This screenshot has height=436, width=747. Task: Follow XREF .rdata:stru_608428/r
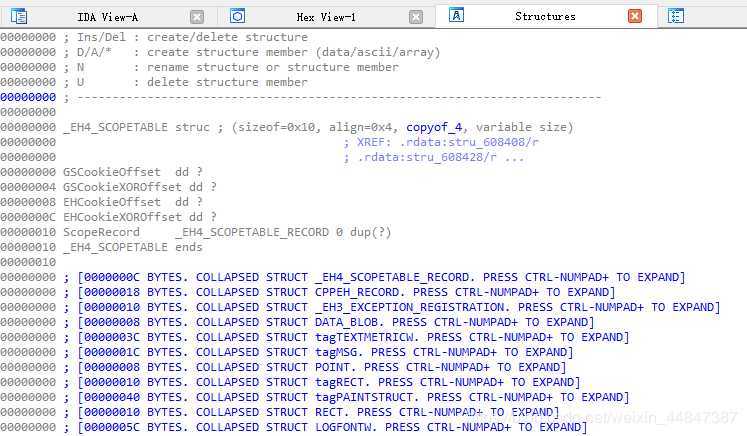pos(427,157)
